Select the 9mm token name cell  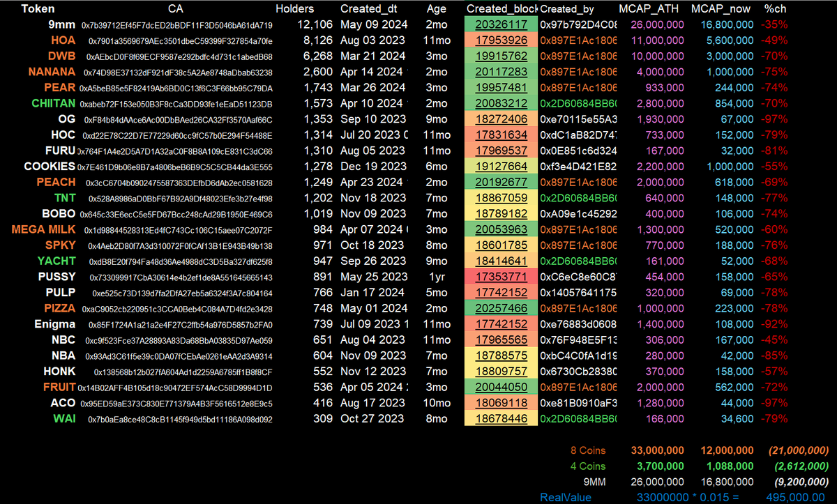62,24
